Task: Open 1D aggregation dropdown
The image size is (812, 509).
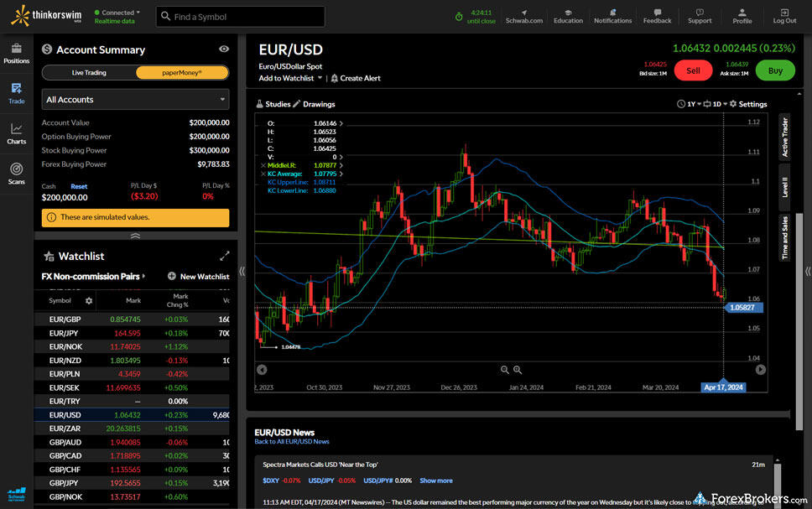Action: [715, 104]
